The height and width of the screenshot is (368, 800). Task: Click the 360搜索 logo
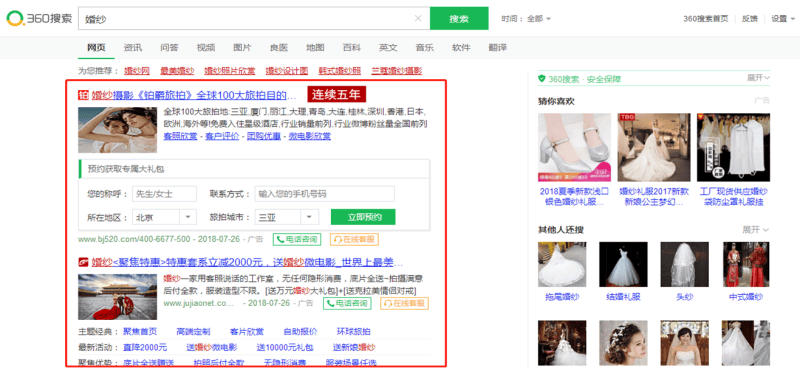point(39,18)
